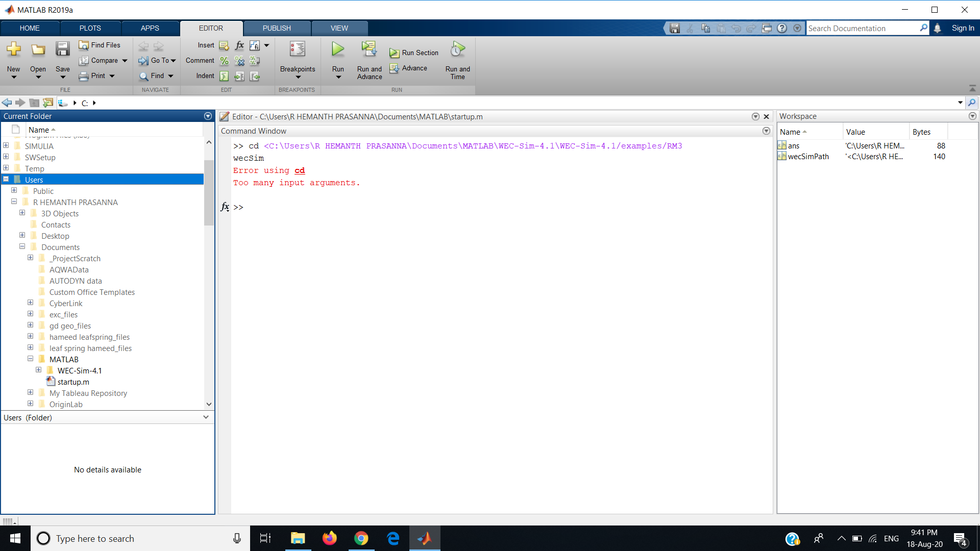
Task: Collapse the Documents folder tree
Action: coord(22,246)
